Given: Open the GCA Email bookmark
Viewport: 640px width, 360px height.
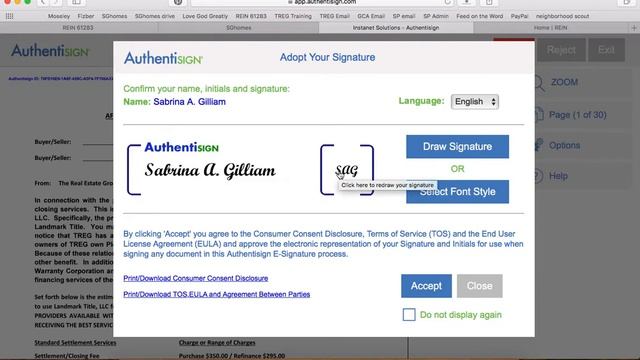Looking at the screenshot, I should (371, 16).
